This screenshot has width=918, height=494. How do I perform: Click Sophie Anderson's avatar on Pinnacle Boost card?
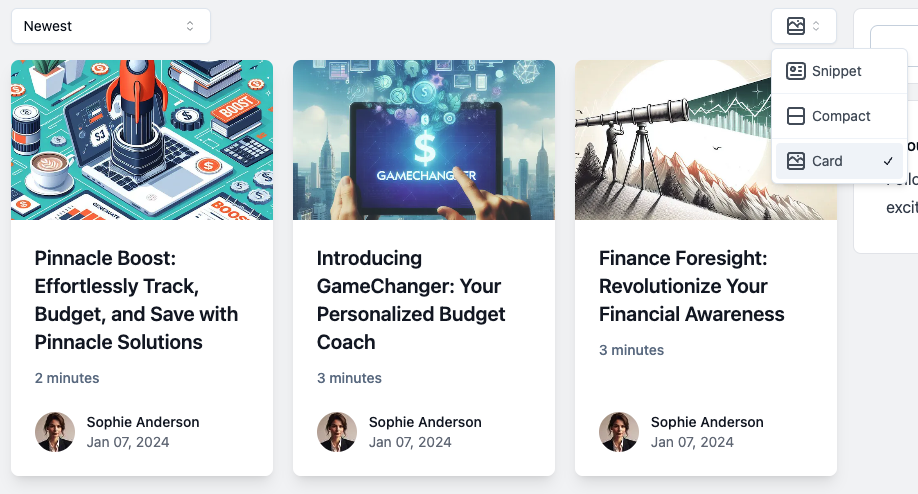[x=55, y=432]
